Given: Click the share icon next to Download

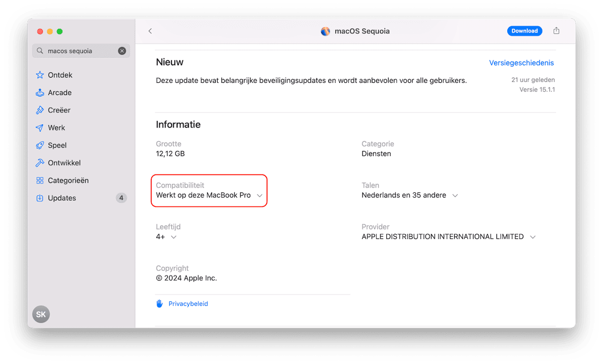Looking at the screenshot, I should coord(556,31).
